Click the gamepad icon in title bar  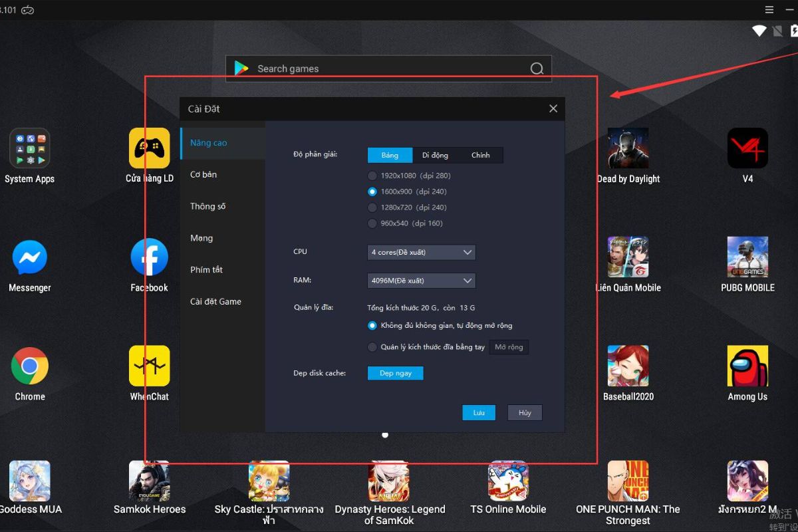pos(28,10)
